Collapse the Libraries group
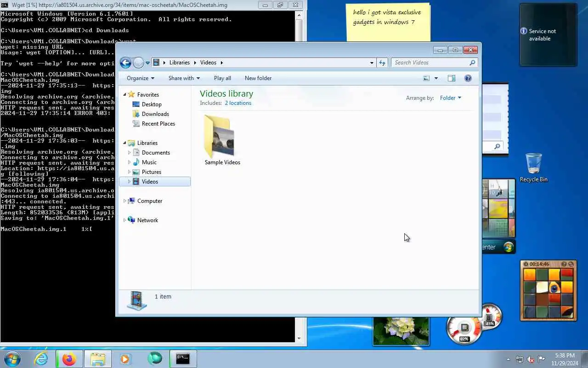 coord(124,143)
